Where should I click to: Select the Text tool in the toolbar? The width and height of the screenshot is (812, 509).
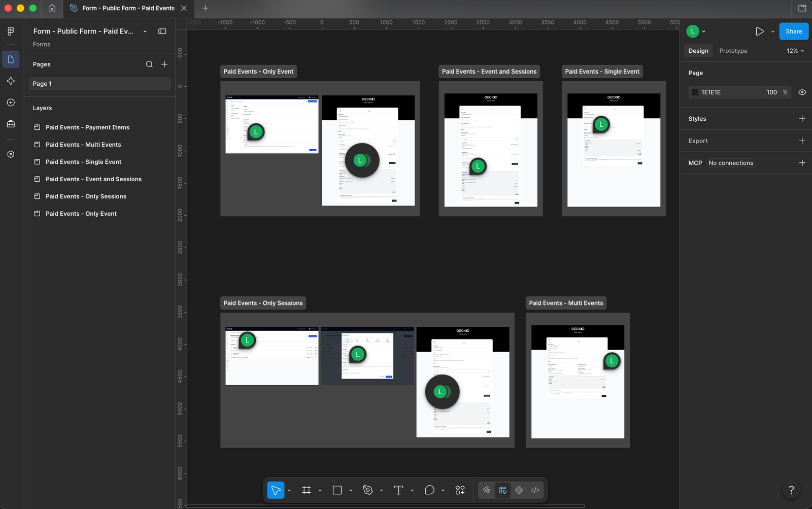tap(398, 490)
